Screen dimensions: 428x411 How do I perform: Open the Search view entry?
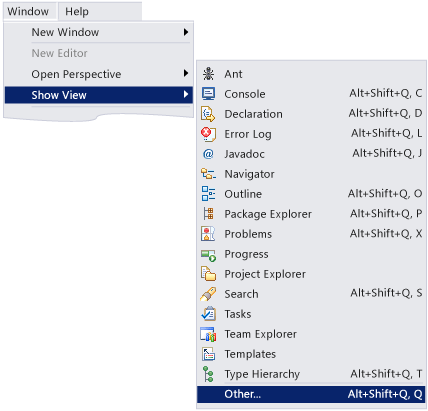311,294
